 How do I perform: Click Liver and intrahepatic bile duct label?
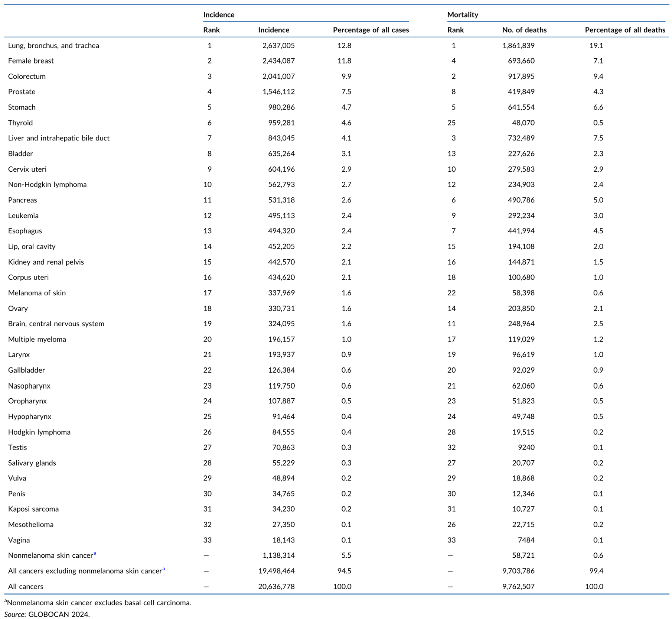click(59, 138)
